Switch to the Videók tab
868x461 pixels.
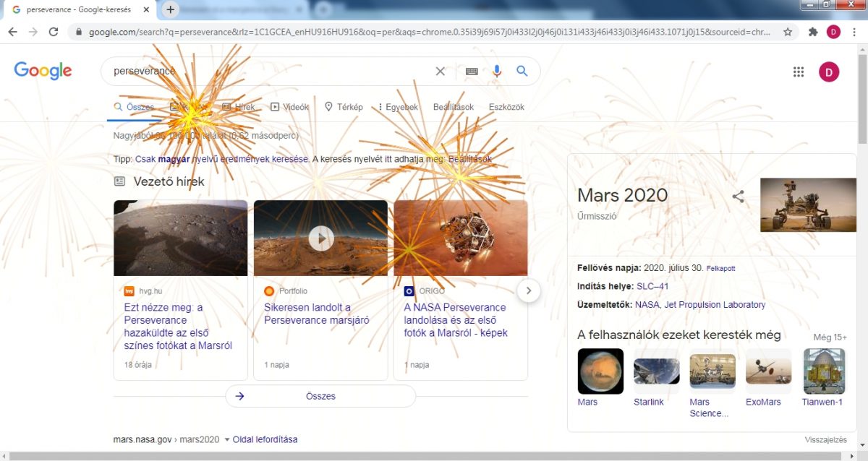289,107
